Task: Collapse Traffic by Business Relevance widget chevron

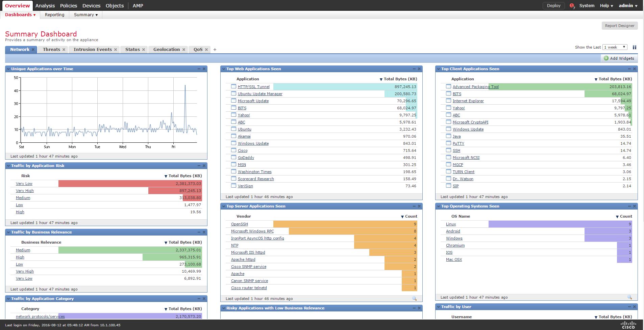Action: 8,232
